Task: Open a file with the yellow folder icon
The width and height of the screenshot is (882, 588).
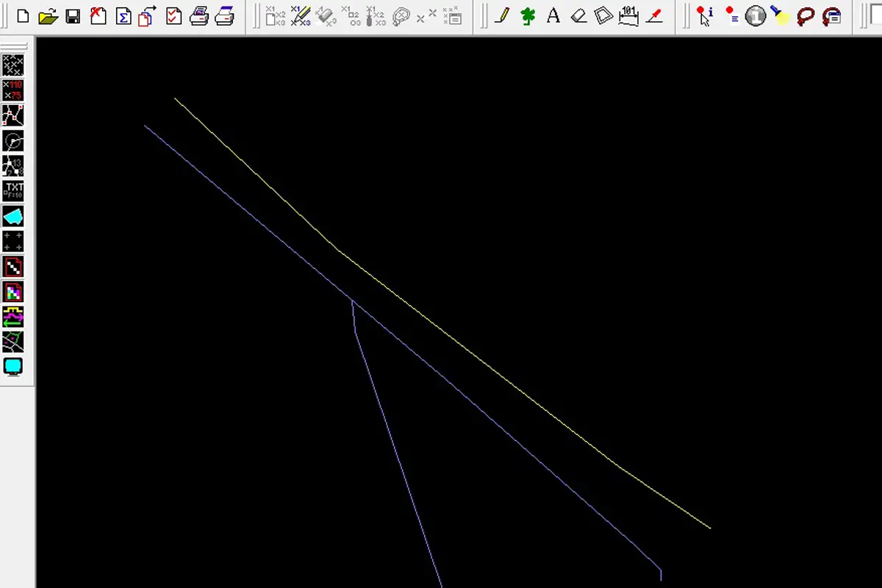Action: tap(48, 15)
